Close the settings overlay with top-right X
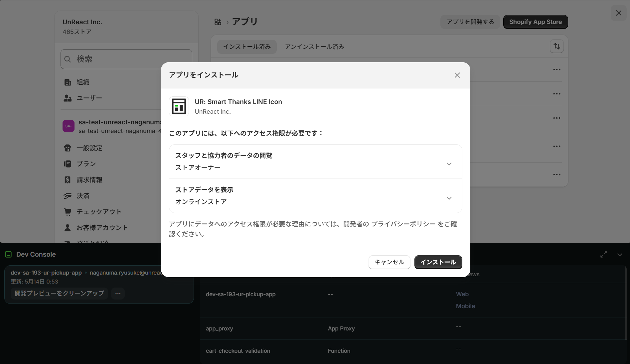 click(x=619, y=13)
